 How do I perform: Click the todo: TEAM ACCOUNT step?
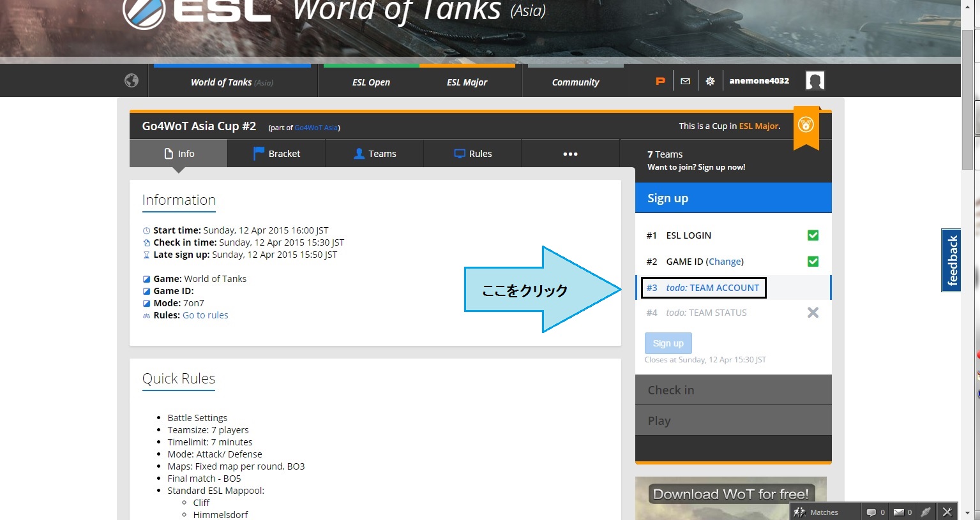[x=712, y=288]
